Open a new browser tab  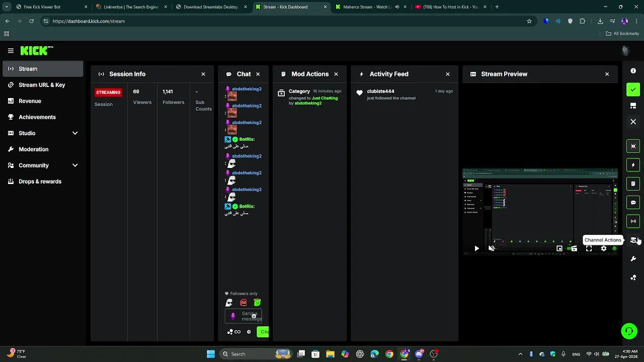[497, 7]
